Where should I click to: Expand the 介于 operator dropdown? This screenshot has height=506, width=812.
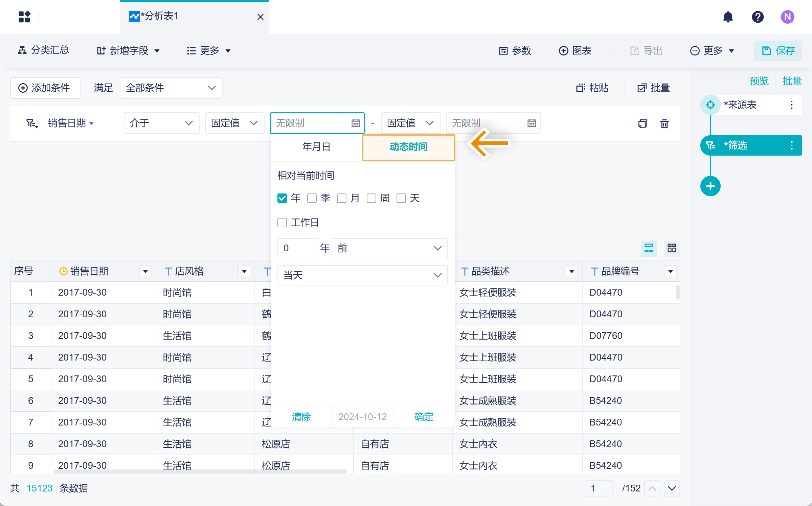[x=161, y=123]
